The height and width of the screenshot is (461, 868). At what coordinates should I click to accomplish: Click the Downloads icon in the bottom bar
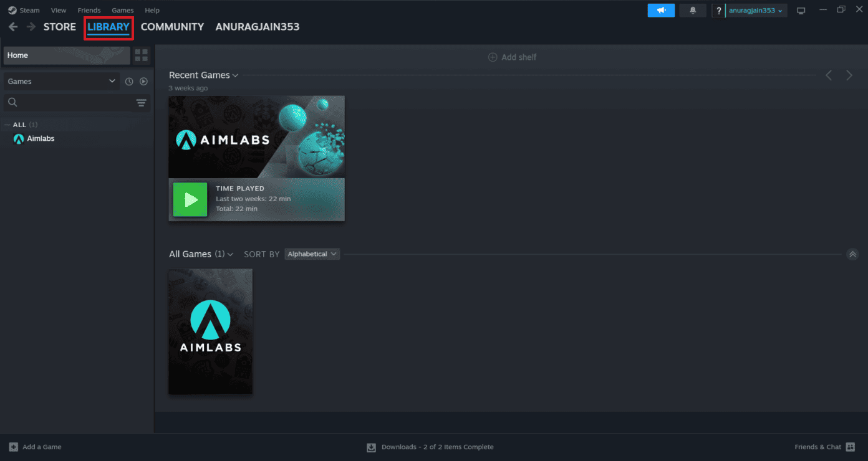(371, 447)
